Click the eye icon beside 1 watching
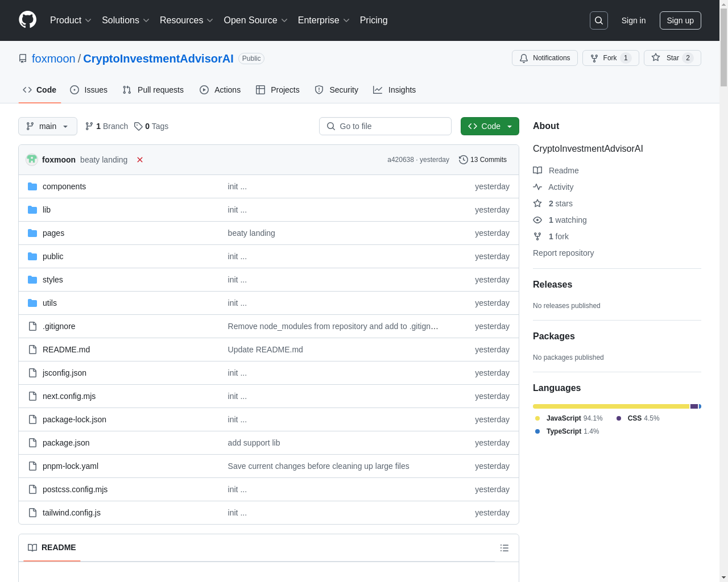728x582 pixels. tap(537, 220)
